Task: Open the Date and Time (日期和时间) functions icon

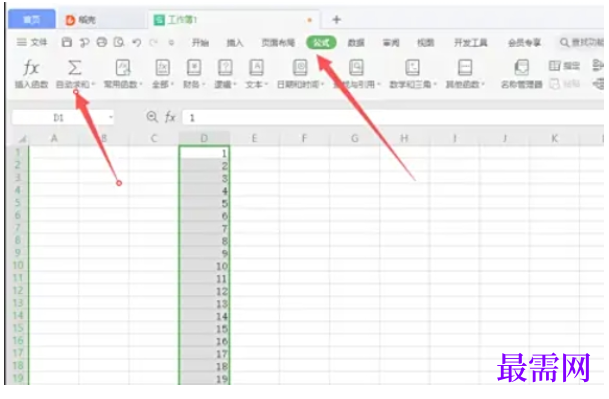Action: [x=300, y=68]
